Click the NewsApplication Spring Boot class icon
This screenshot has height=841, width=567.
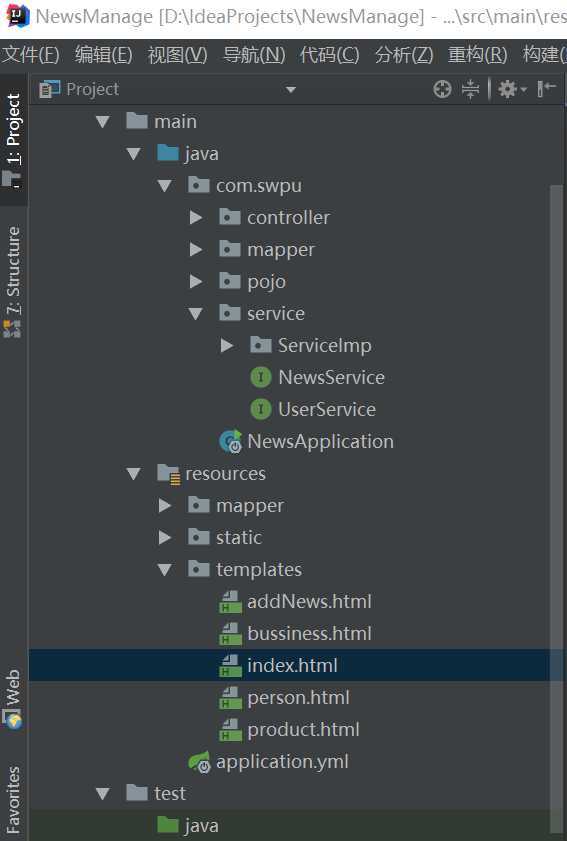231,441
